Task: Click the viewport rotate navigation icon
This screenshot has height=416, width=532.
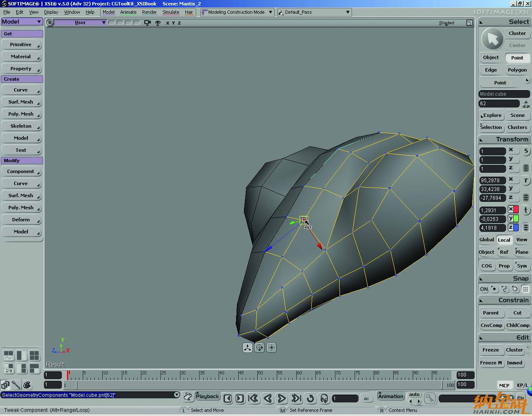Action: pyautogui.click(x=259, y=348)
